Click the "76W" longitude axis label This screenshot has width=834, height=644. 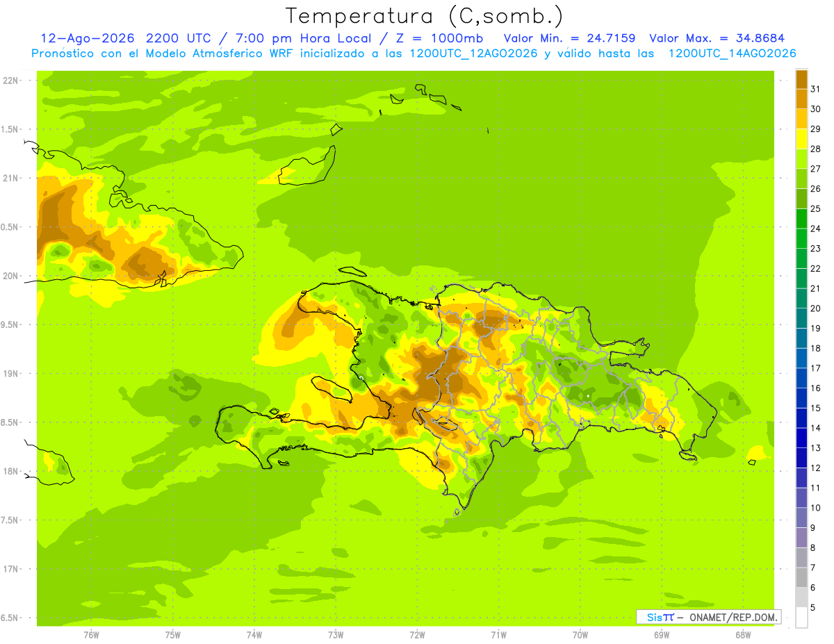point(91,634)
